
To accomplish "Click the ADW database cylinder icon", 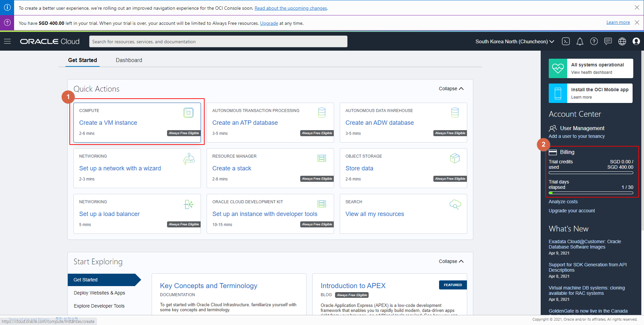I will tap(455, 113).
